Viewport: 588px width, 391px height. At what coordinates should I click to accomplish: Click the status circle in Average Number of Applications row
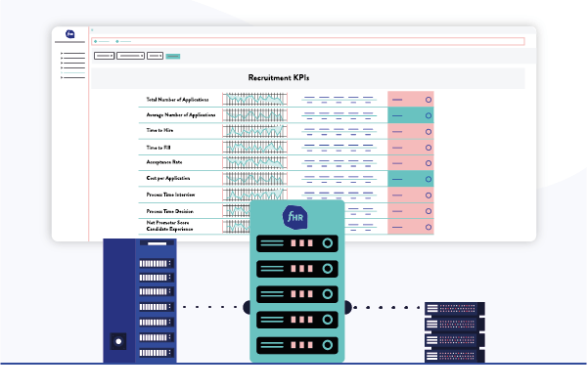pos(429,115)
